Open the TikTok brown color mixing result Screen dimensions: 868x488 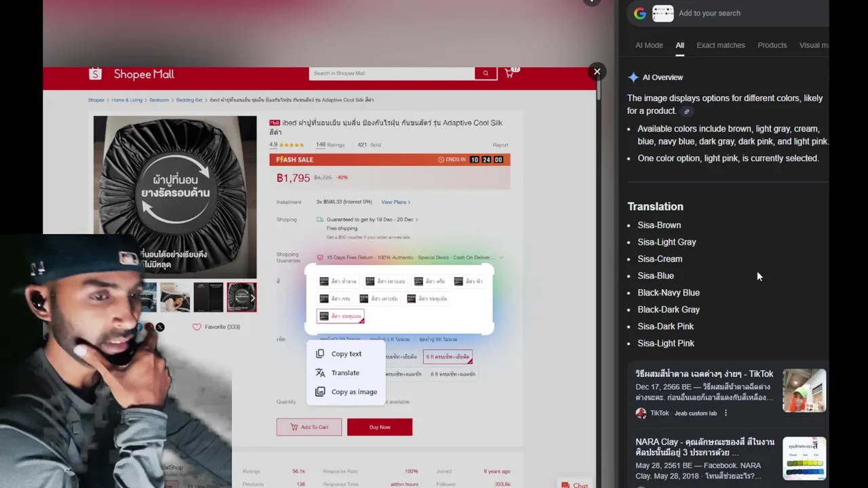pos(704,374)
